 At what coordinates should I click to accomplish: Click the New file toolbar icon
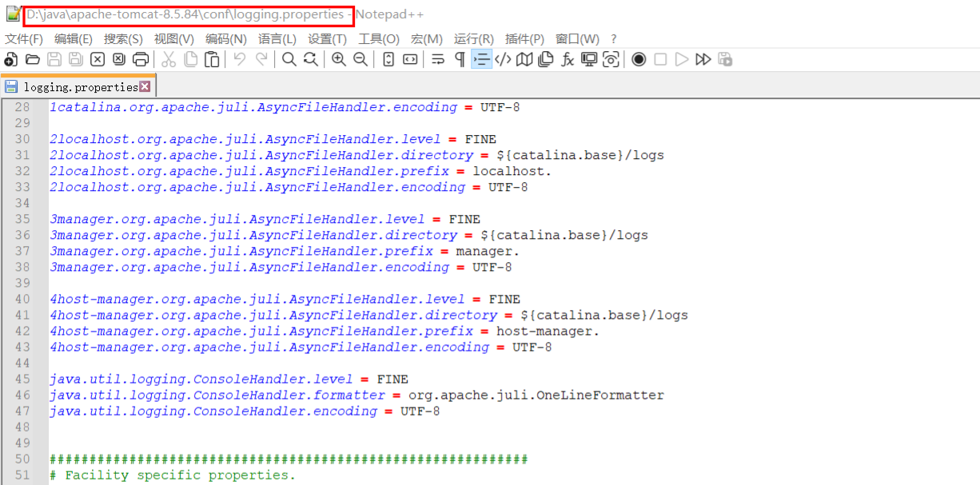11,59
